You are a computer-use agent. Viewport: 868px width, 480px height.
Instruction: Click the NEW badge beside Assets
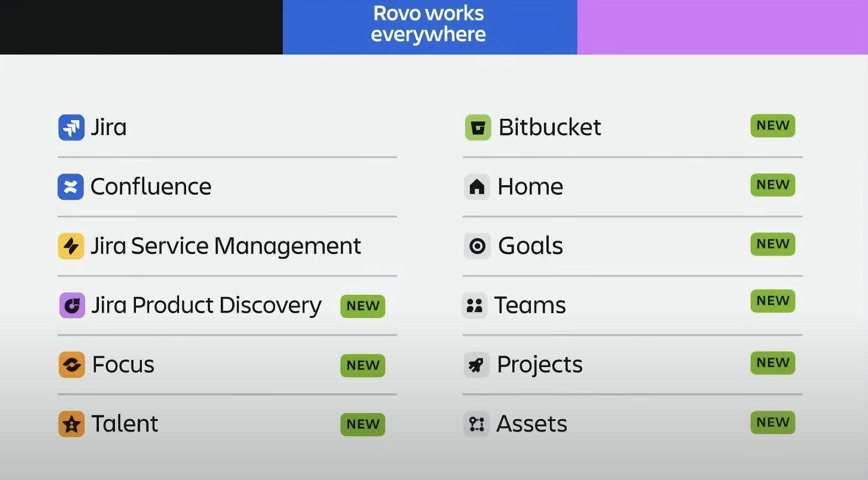pyautogui.click(x=772, y=422)
